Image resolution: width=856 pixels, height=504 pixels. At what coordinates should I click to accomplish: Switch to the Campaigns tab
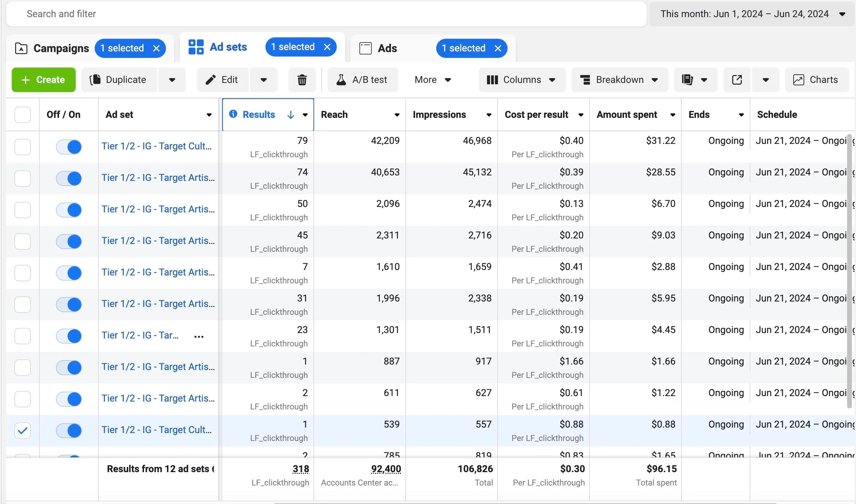coord(52,48)
